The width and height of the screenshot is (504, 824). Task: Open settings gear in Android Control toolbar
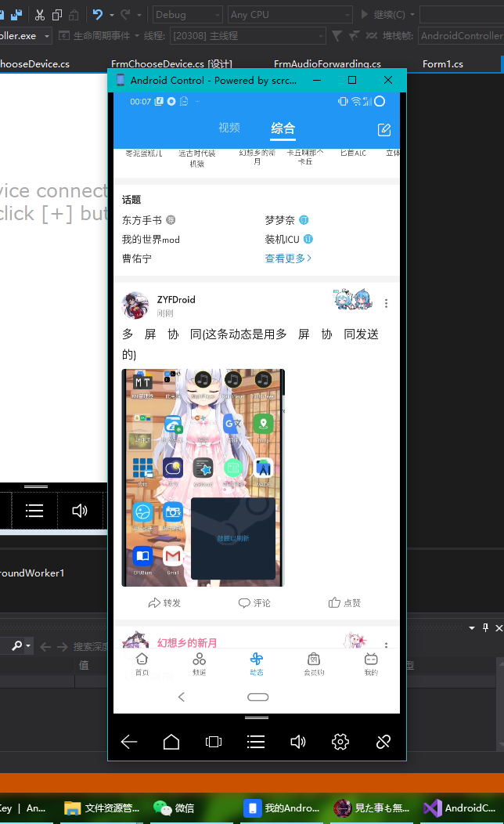pos(340,742)
